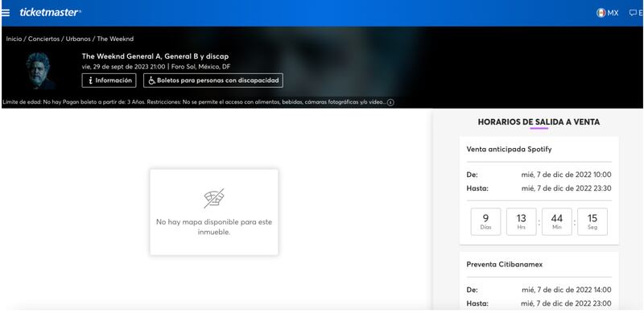This screenshot has height=313, width=644.
Task: Click the Citibanamex end date 23:00
Action: coord(567,303)
